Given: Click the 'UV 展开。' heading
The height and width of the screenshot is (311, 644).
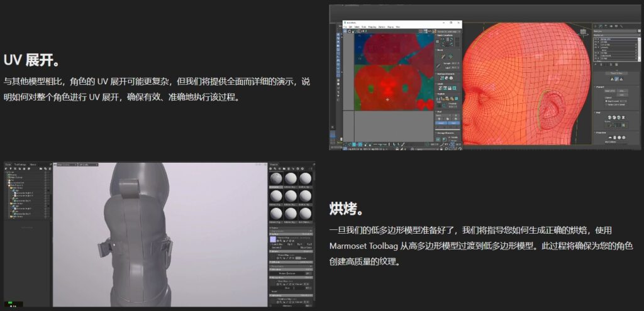Looking at the screenshot, I should [32, 60].
